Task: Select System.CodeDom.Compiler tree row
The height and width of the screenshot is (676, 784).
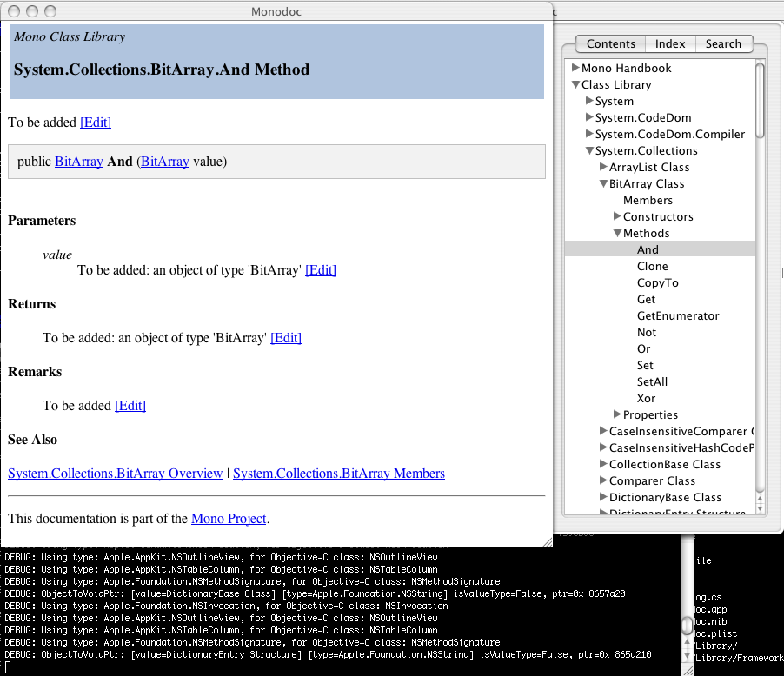Action: coord(660,134)
